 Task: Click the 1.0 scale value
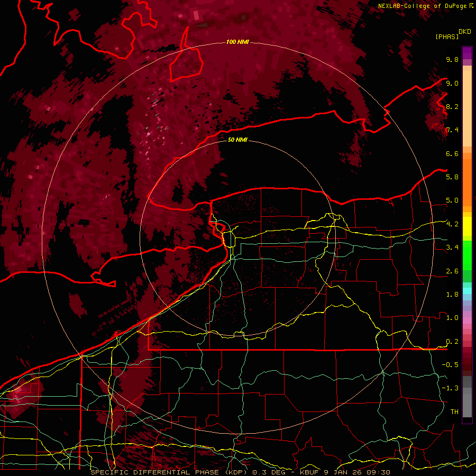[452, 318]
